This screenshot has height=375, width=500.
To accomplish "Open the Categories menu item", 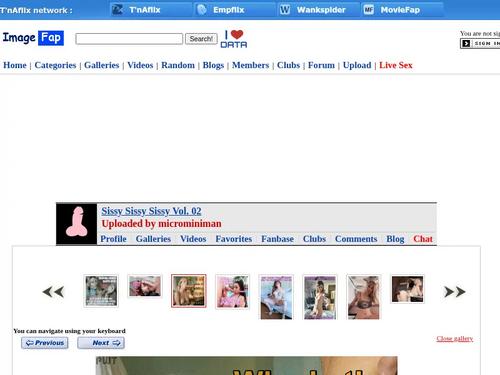I will [55, 65].
